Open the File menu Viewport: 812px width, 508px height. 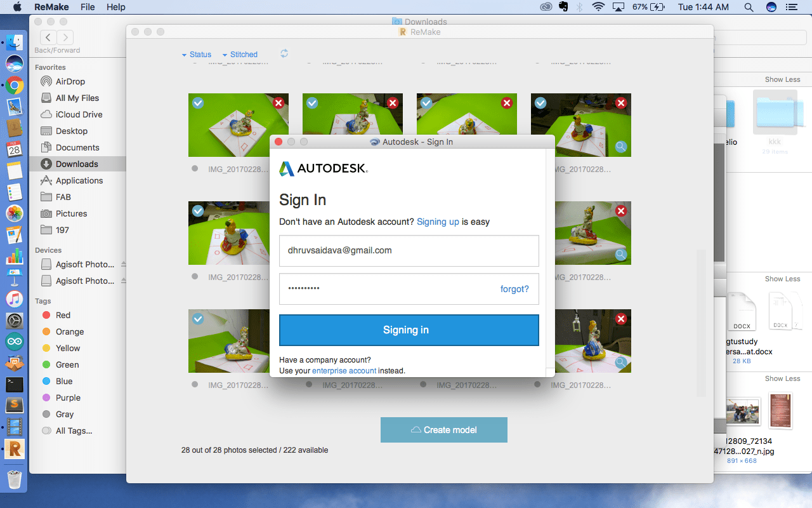point(88,7)
